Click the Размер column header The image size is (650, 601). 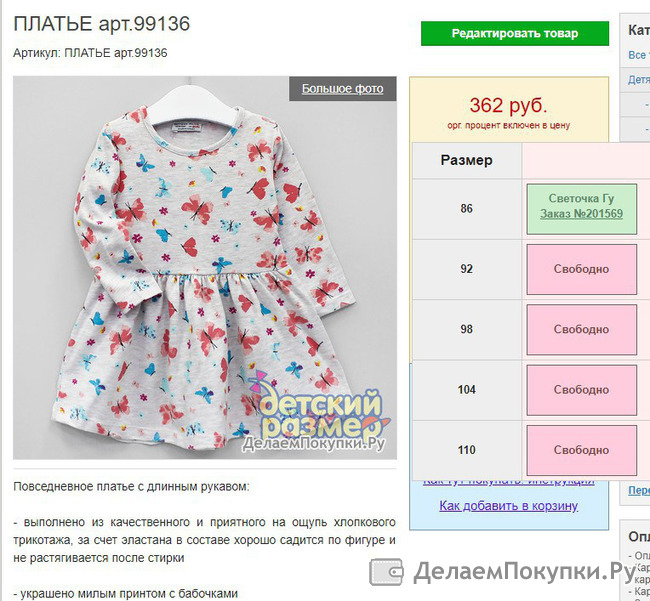coord(466,160)
